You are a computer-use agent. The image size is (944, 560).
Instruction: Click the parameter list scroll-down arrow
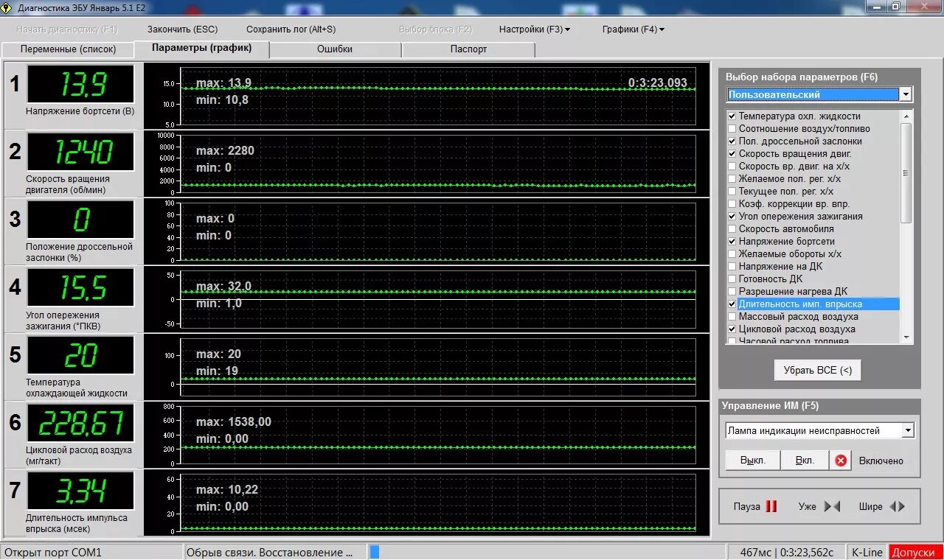coord(906,337)
